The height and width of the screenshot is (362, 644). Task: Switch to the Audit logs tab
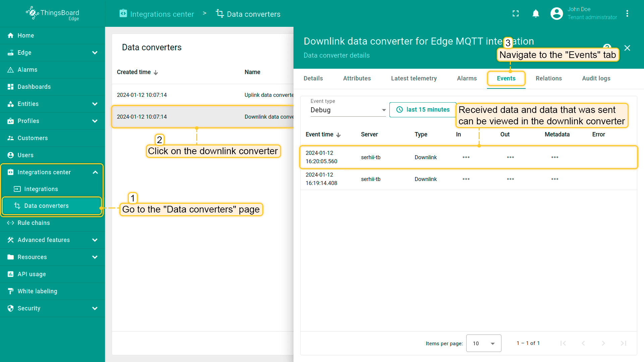point(596,78)
